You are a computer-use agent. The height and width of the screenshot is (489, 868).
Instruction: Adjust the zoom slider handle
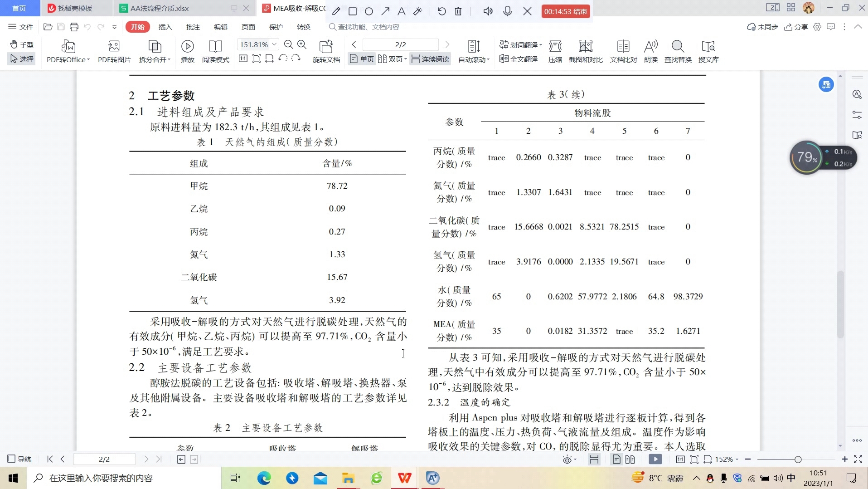tap(798, 460)
